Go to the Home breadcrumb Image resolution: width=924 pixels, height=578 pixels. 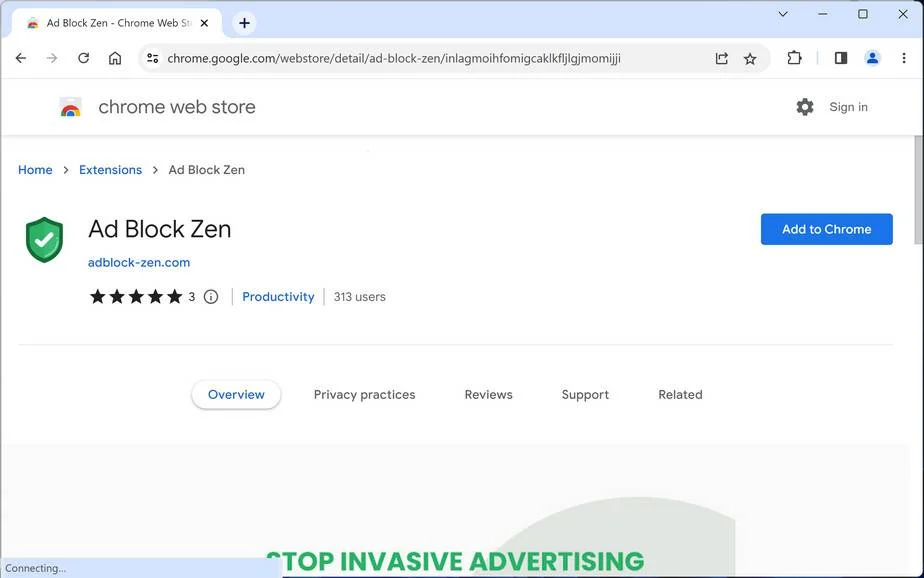click(x=35, y=170)
